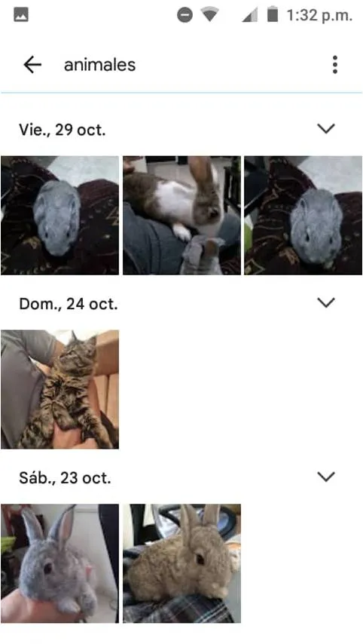Tap the cellular signal icon

tap(250, 15)
